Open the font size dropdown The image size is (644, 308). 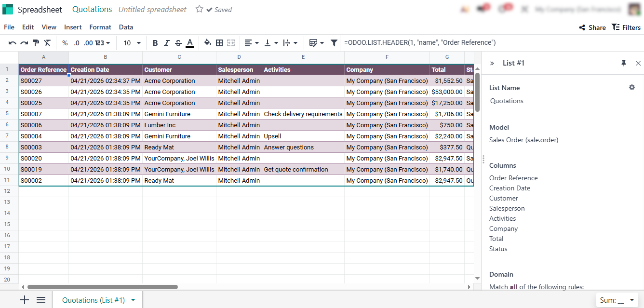tap(132, 43)
